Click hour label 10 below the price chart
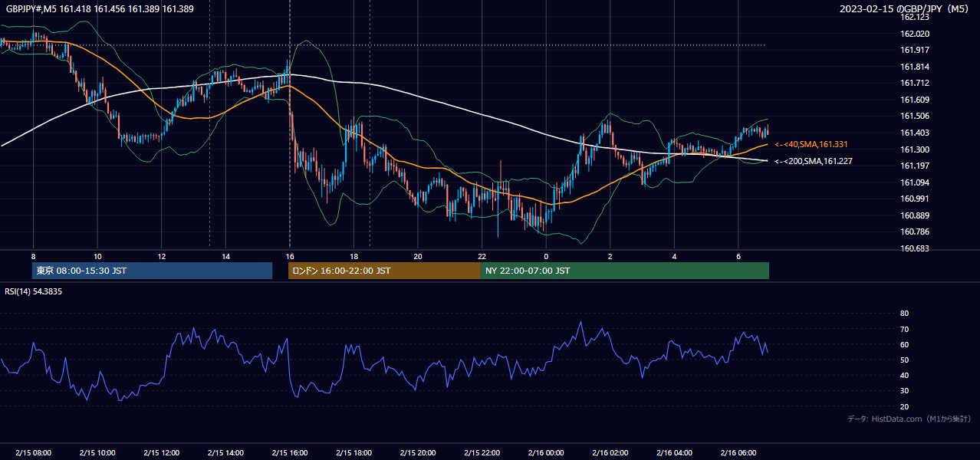 [x=97, y=256]
